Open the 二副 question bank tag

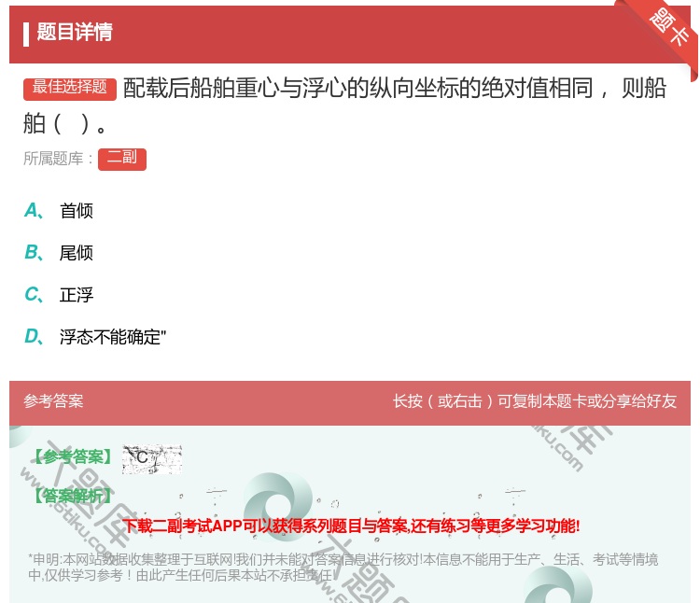click(122, 159)
